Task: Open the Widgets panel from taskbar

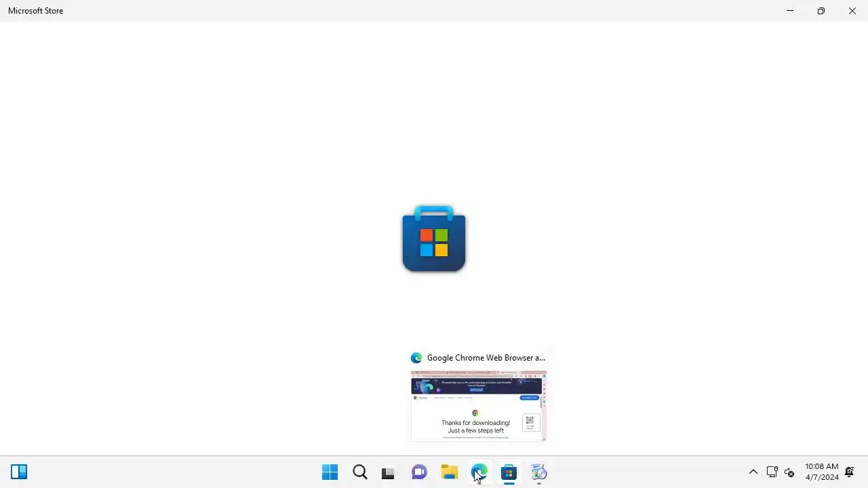Action: point(19,472)
